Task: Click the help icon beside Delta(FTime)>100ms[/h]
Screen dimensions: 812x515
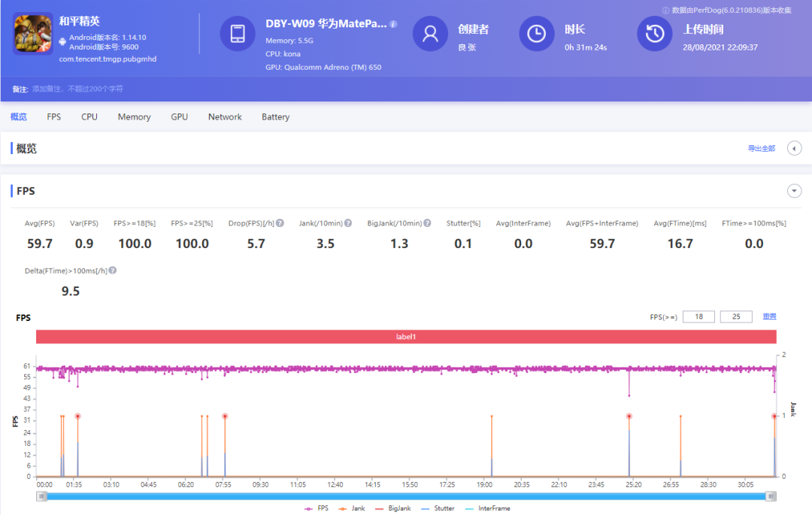Action: [x=113, y=271]
